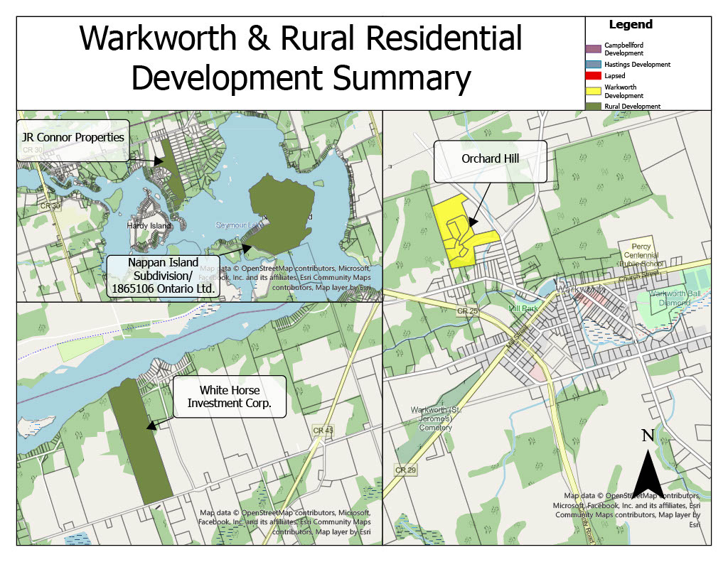Click the Seymour Lake label
Image resolution: width=728 pixels, height=562 pixels.
[240, 225]
